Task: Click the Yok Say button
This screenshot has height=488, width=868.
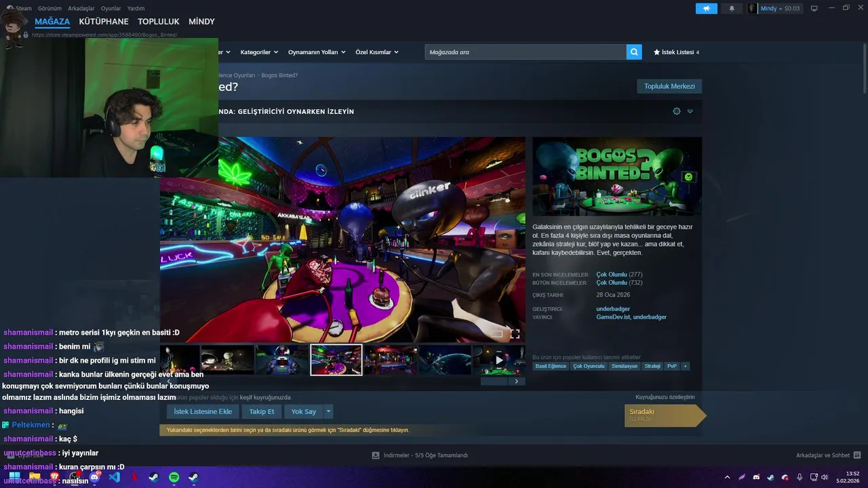Action: click(304, 411)
